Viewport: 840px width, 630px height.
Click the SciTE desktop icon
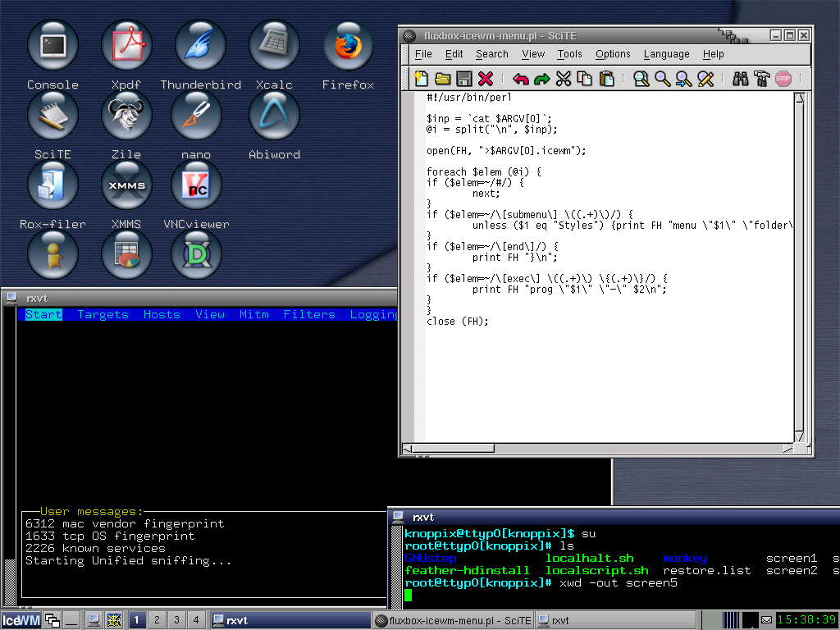click(x=52, y=115)
